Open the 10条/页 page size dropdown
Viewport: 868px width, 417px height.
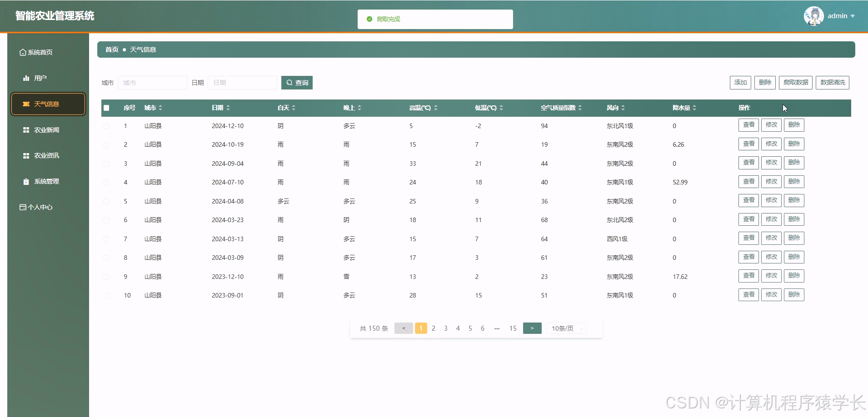565,328
